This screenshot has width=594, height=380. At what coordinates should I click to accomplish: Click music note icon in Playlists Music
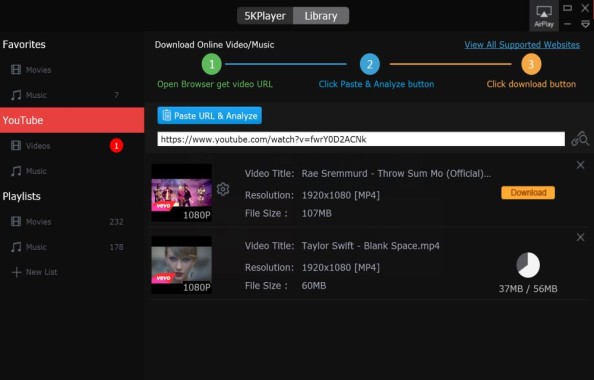click(16, 247)
